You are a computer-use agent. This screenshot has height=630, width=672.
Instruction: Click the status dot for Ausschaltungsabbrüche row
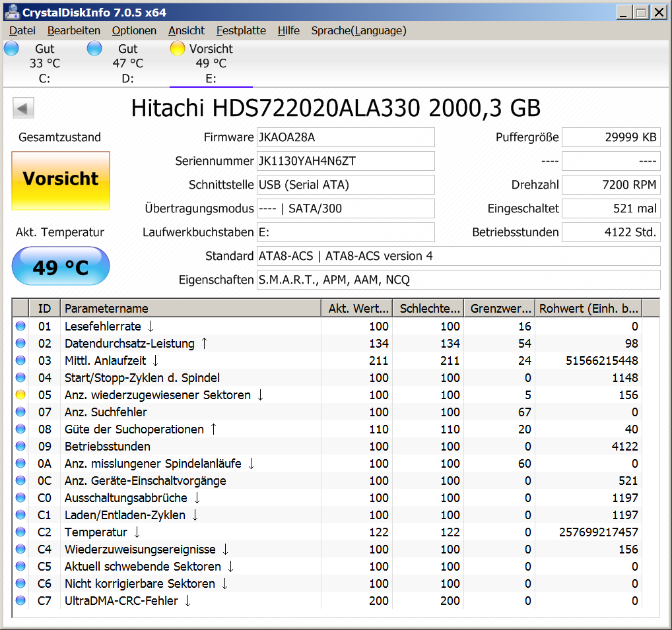click(x=20, y=497)
